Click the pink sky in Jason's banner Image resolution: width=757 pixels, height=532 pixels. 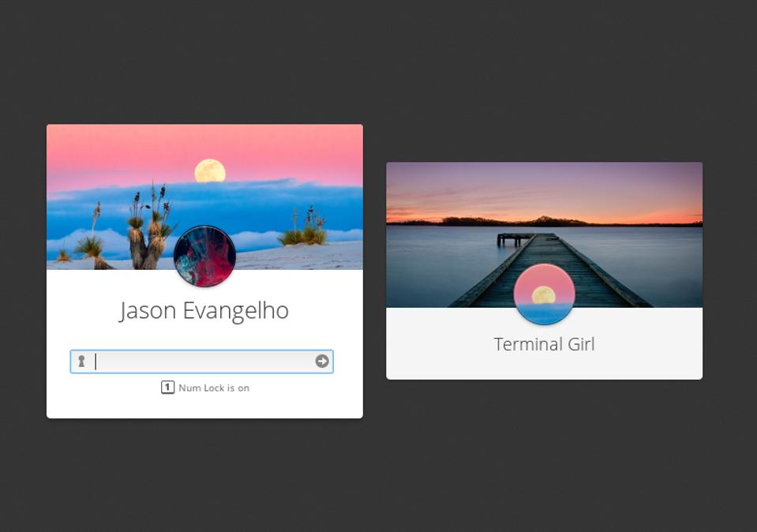[118, 150]
